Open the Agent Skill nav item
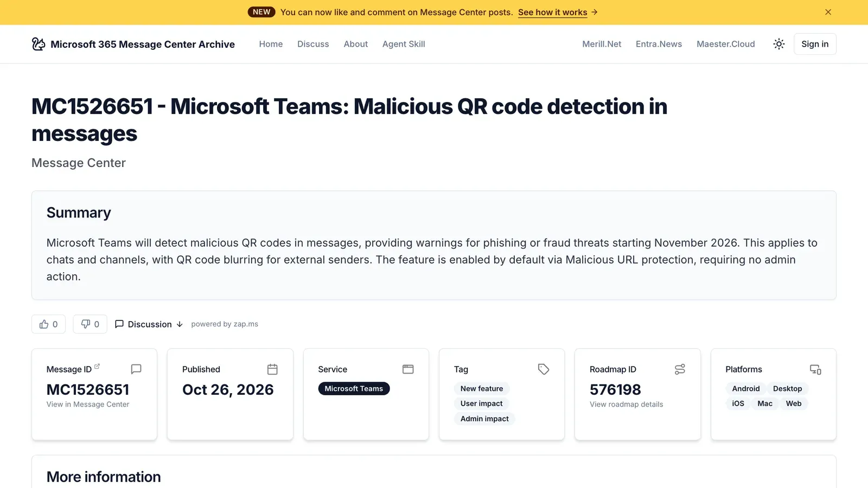The image size is (868, 488). [404, 44]
